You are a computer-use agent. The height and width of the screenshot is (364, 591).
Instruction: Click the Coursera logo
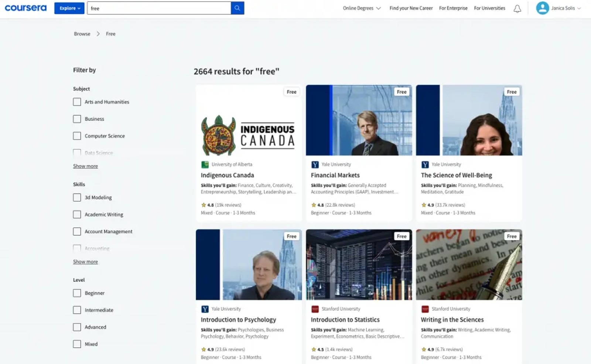coord(25,8)
